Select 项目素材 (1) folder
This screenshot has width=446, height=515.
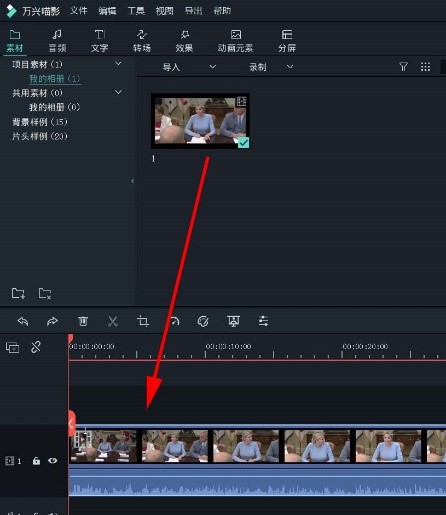[x=37, y=64]
